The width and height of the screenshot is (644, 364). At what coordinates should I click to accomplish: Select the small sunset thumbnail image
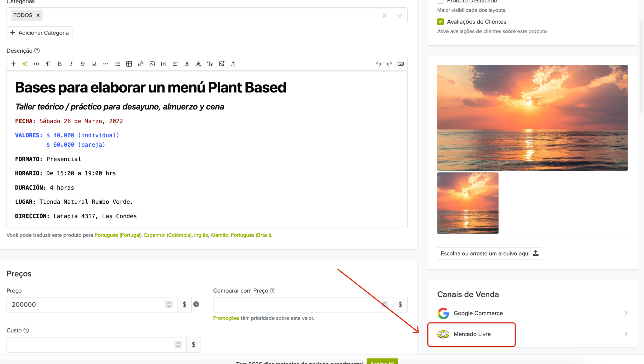tap(468, 203)
